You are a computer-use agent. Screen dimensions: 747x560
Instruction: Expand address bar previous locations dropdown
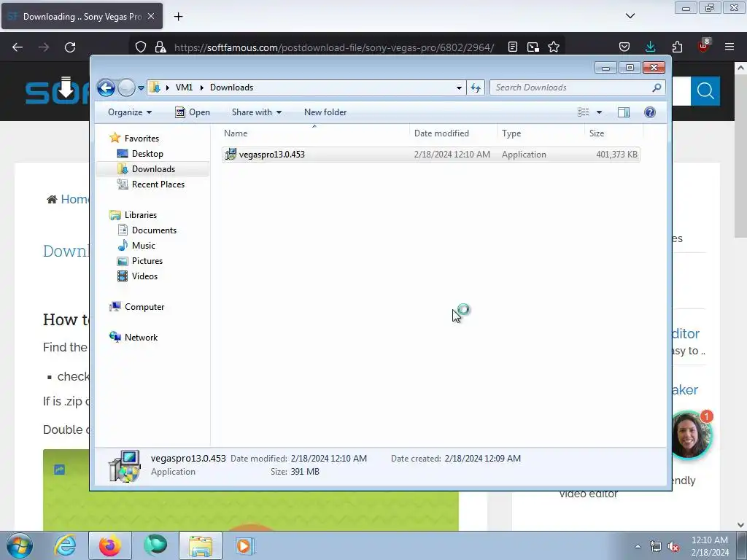(459, 87)
